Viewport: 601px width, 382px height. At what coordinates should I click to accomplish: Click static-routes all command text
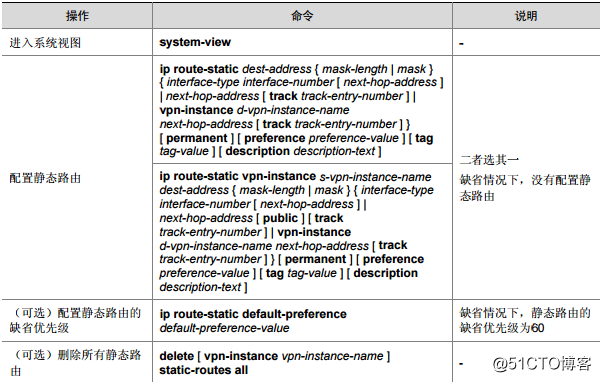click(204, 370)
